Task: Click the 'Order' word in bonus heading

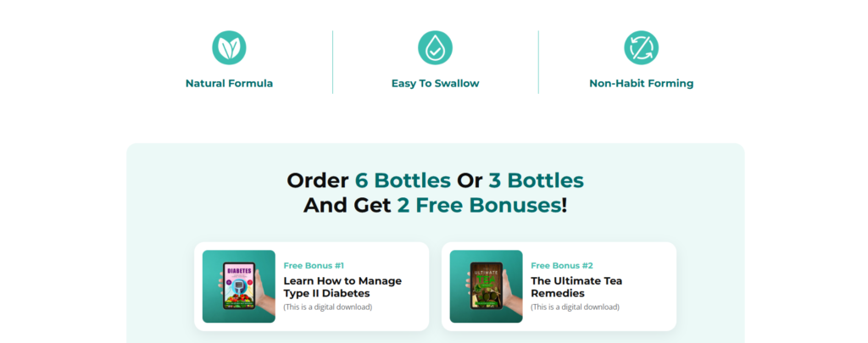Action: point(319,180)
